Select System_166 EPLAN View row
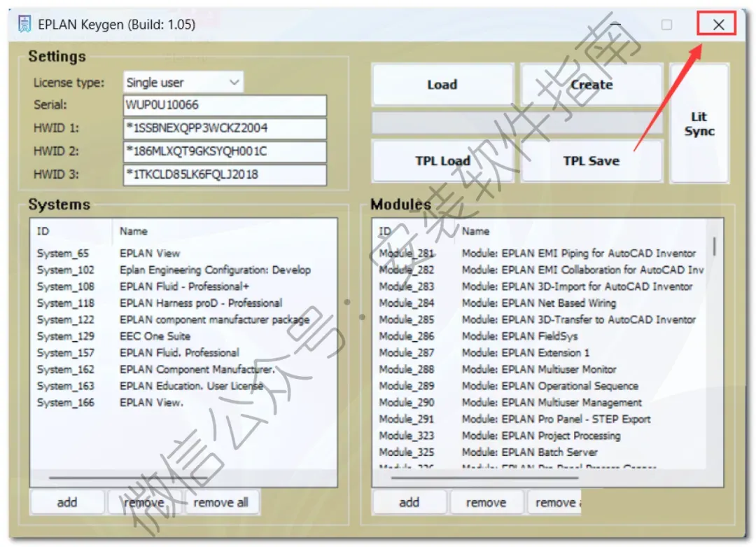This screenshot has height=547, width=756. point(183,402)
